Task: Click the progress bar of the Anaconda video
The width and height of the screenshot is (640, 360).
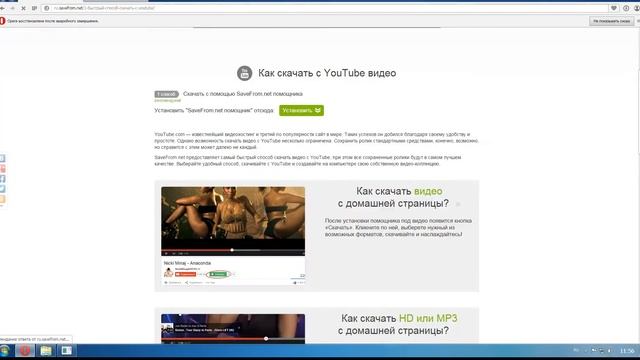Action: [x=233, y=250]
